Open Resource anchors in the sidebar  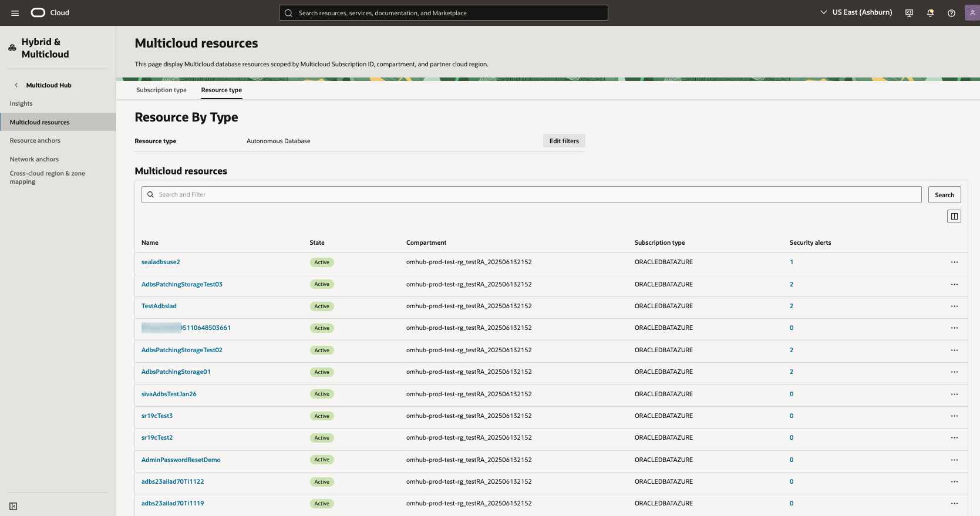(x=35, y=140)
